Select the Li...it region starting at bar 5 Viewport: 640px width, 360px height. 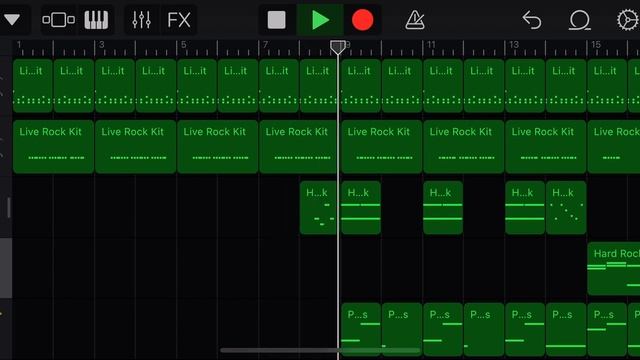point(197,86)
